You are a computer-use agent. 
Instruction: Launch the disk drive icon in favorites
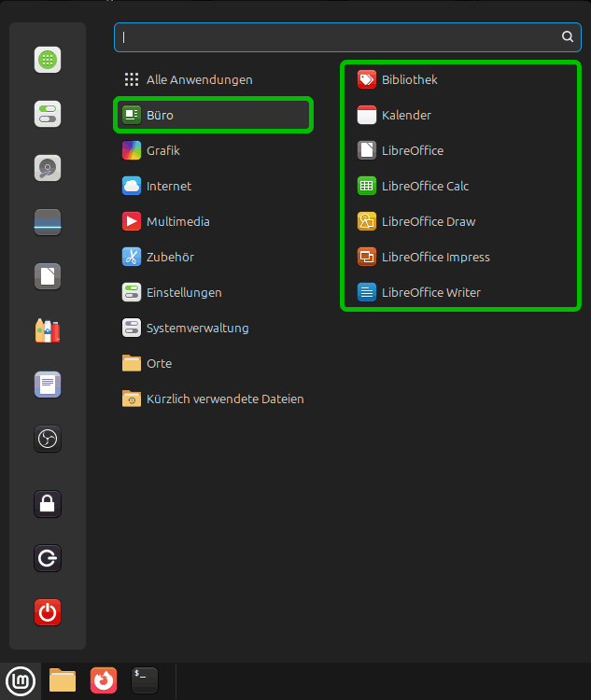pos(48,168)
